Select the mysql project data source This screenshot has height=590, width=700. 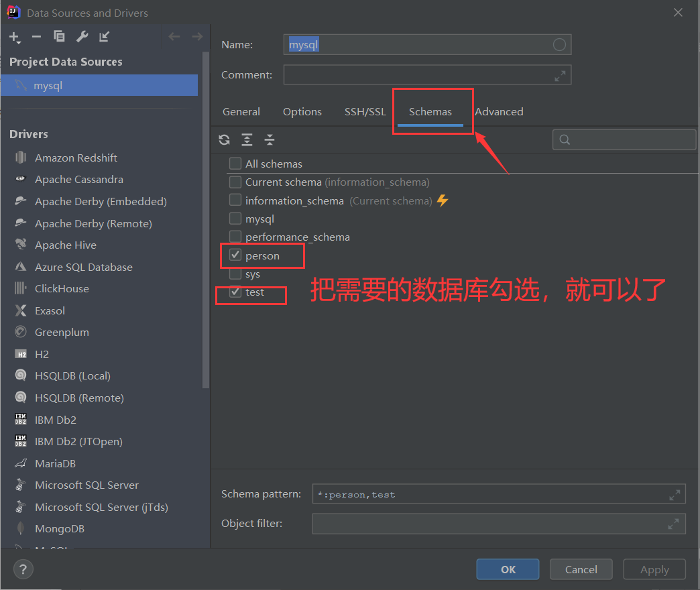tap(99, 85)
